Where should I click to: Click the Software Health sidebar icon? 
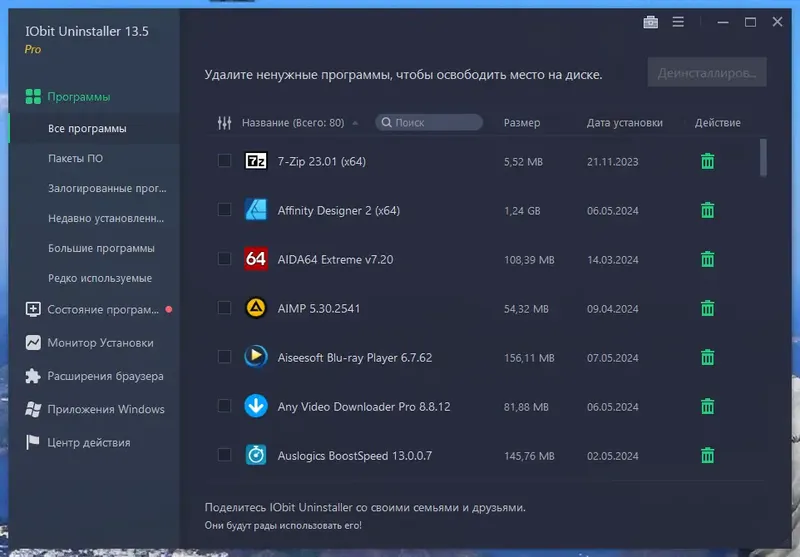pyautogui.click(x=33, y=309)
